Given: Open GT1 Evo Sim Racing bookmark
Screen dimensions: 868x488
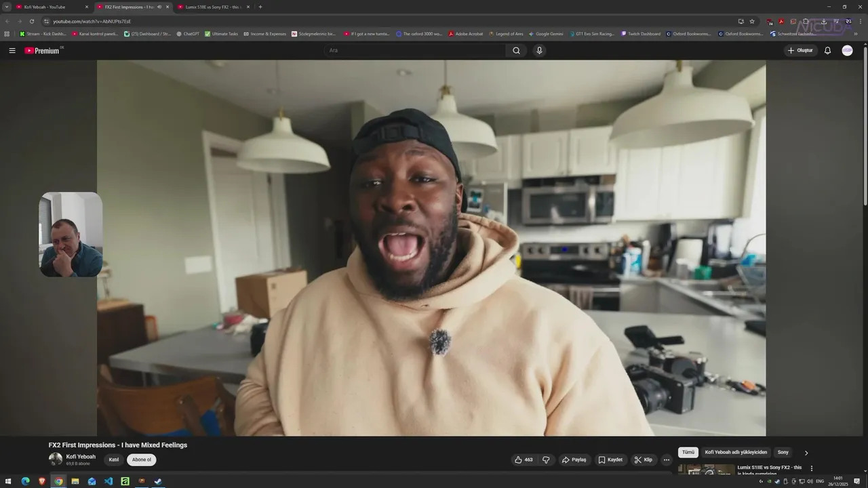Looking at the screenshot, I should coord(592,33).
